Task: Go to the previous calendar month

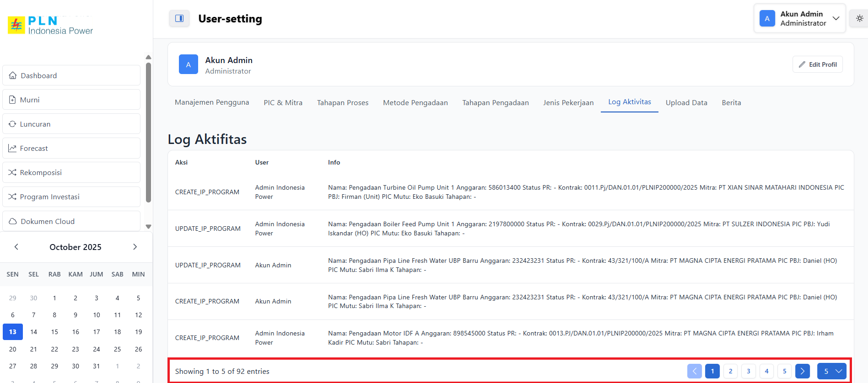Action: click(16, 247)
